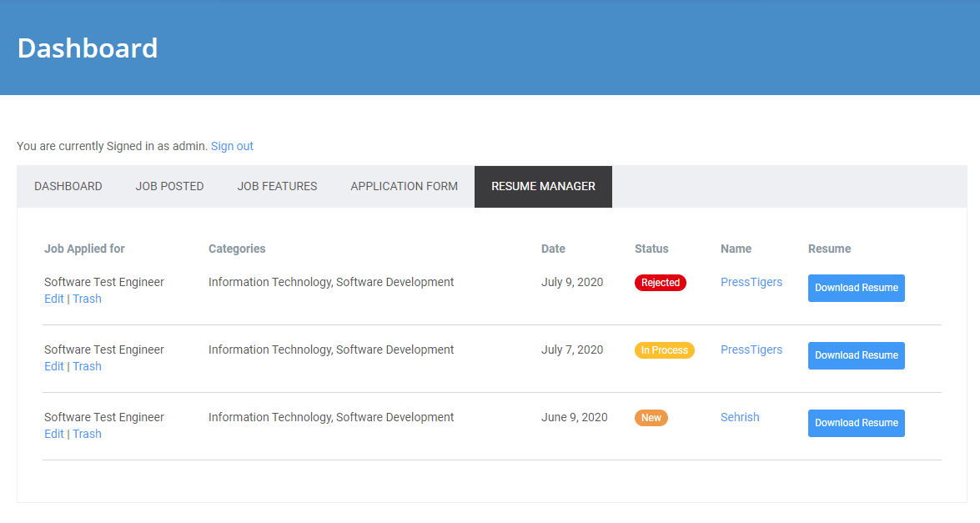Viewport: 980px width, 523px height.
Task: Open the Job Posted tab
Action: (x=169, y=186)
